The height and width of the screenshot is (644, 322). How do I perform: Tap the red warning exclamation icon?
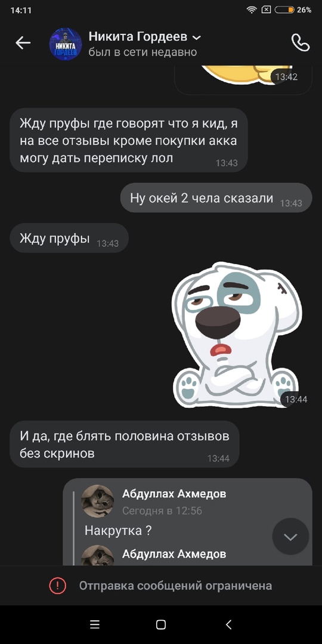pyautogui.click(x=57, y=586)
